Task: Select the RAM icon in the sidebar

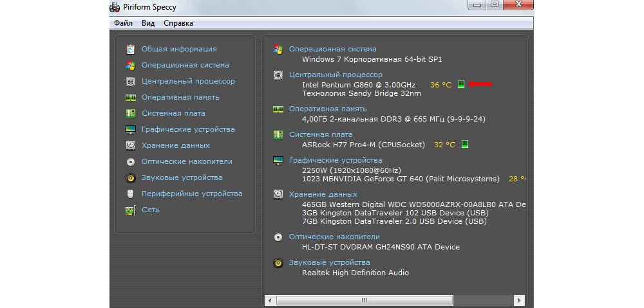Action: coord(131,97)
